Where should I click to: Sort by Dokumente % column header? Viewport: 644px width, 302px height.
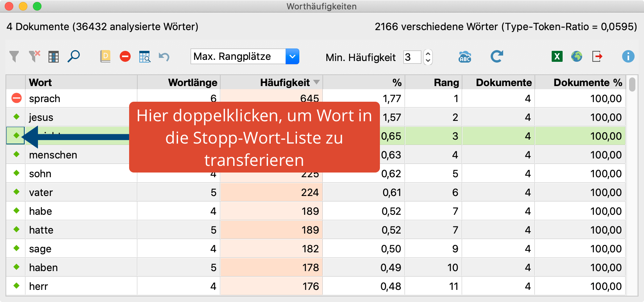pyautogui.click(x=580, y=83)
